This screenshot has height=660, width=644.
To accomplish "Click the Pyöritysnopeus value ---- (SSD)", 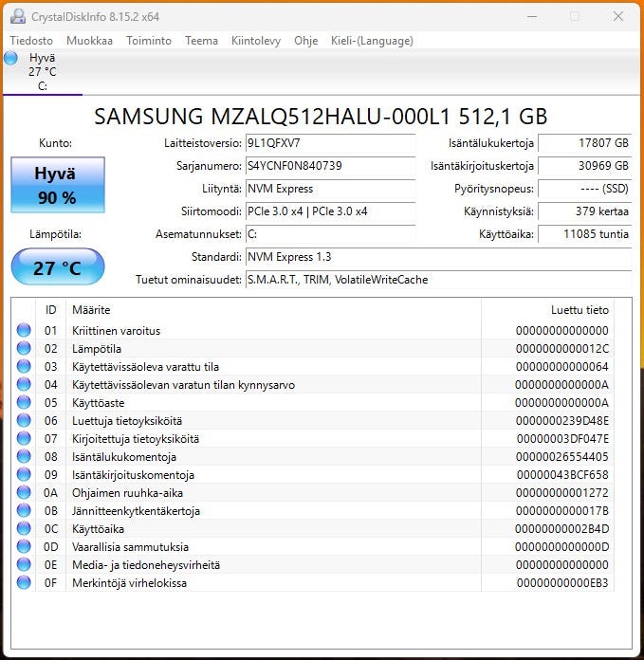I will 584,189.
